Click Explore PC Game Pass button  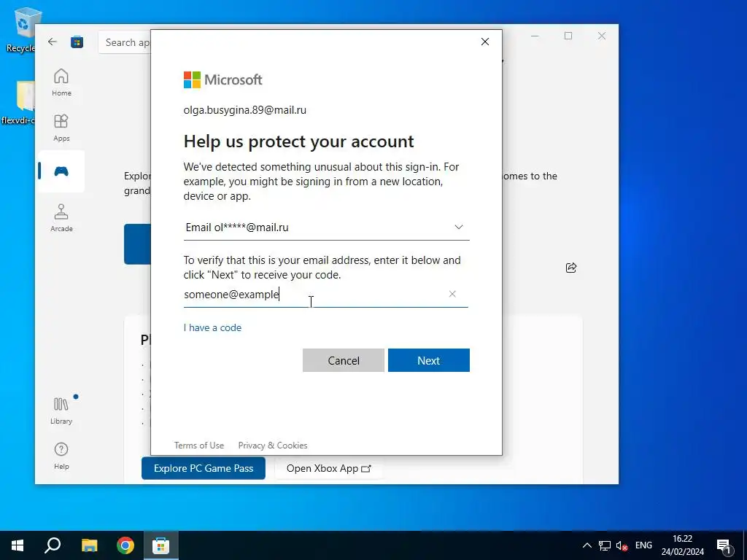(x=204, y=468)
